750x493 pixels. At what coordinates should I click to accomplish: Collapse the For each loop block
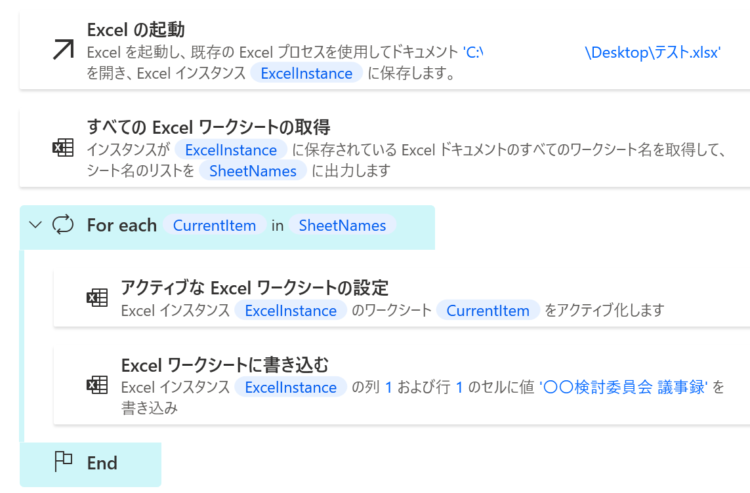[35, 224]
